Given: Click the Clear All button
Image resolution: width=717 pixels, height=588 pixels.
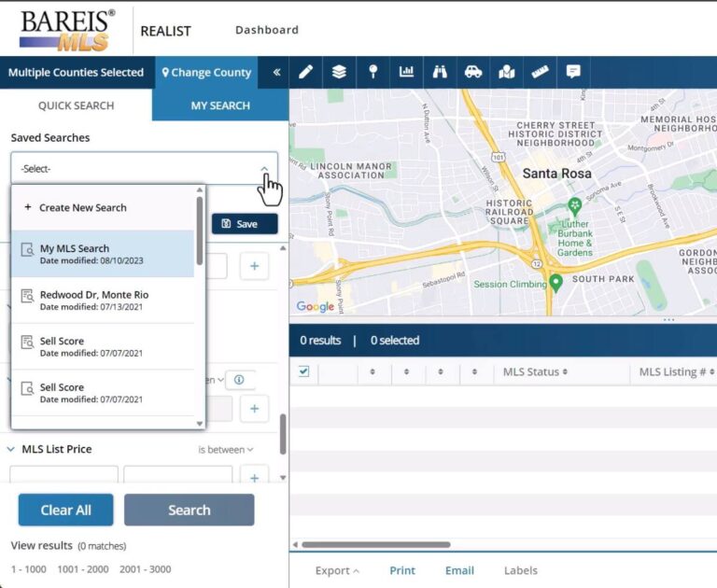Looking at the screenshot, I should point(66,510).
